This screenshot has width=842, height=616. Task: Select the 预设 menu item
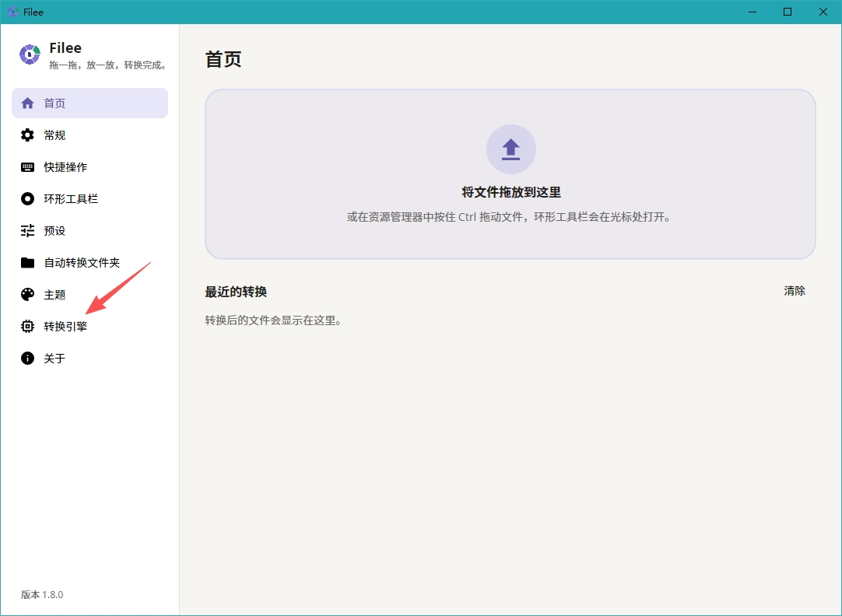(89, 231)
